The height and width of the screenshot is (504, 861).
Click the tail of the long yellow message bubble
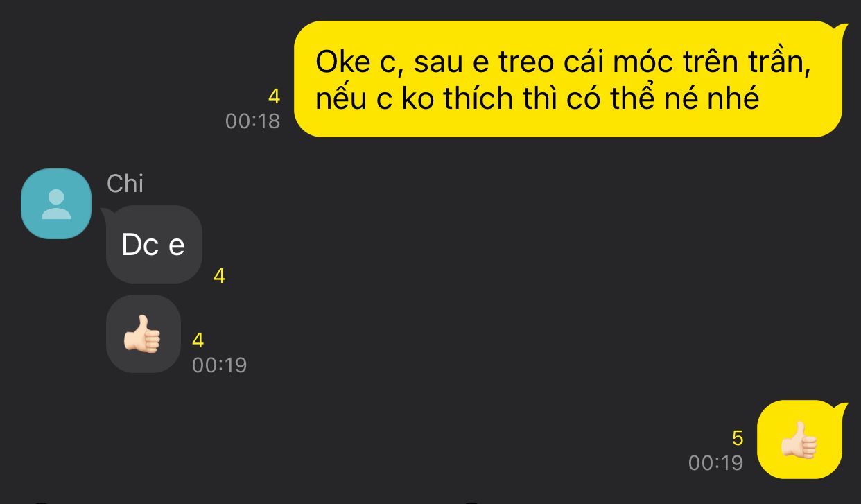click(840, 30)
